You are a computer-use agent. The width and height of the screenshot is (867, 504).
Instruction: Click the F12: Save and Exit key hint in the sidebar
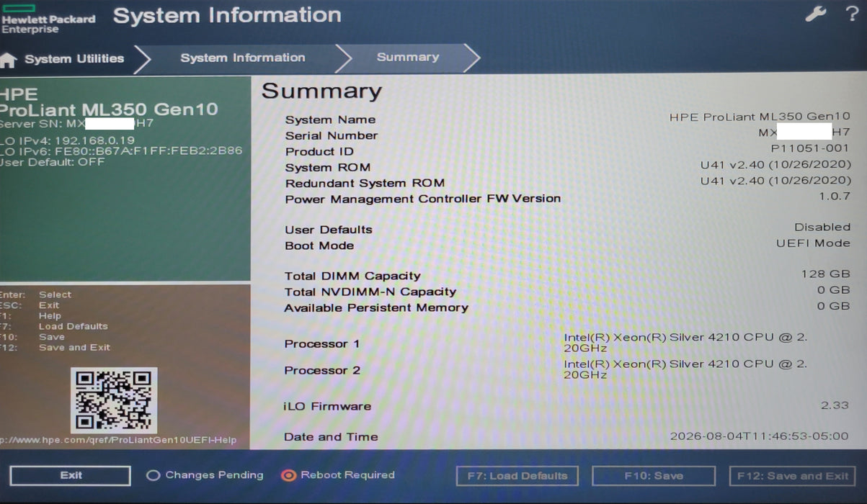55,348
